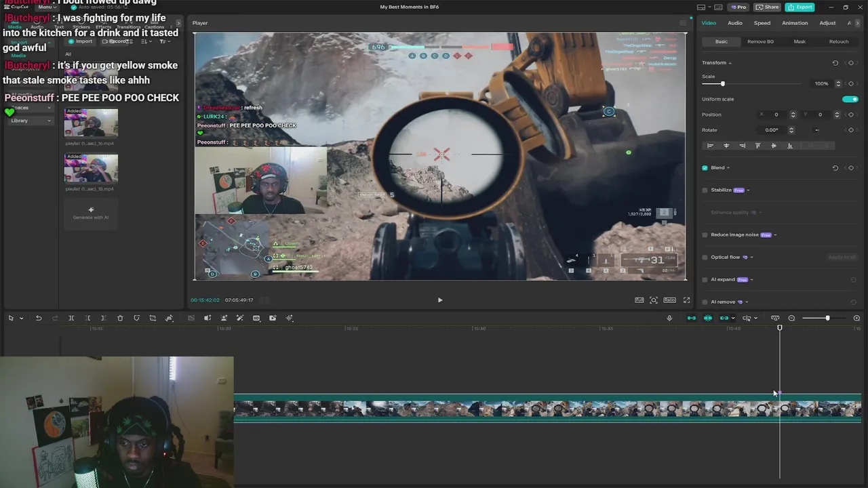Open the Player panel menu icon
The height and width of the screenshot is (488, 868).
click(x=683, y=23)
